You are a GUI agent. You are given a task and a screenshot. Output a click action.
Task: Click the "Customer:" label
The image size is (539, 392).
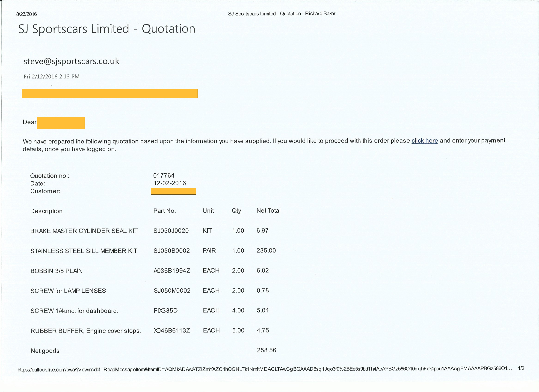click(x=45, y=191)
